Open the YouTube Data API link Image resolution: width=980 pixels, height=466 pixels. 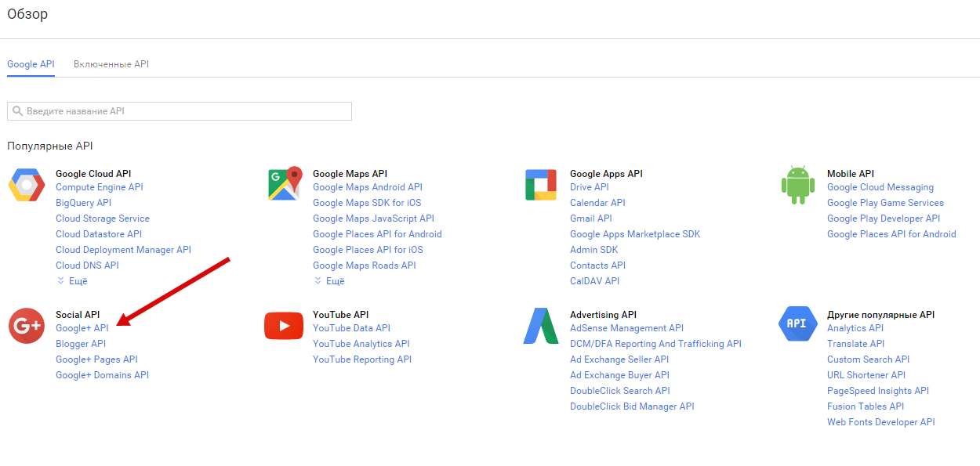click(351, 328)
